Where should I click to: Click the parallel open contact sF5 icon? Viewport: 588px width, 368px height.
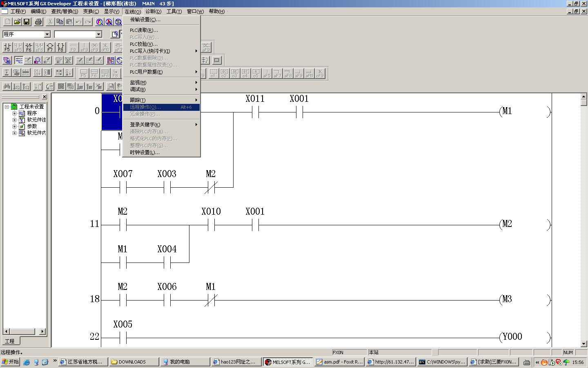18,47
